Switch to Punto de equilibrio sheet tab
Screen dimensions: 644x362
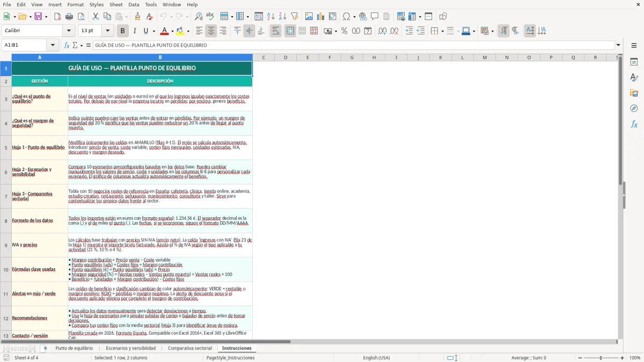74,348
